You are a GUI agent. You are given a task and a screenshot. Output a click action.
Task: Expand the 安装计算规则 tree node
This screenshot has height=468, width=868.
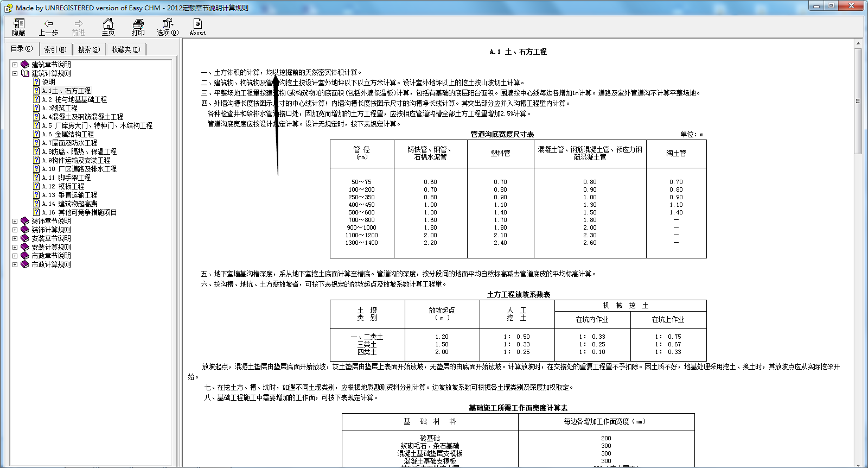click(15, 247)
